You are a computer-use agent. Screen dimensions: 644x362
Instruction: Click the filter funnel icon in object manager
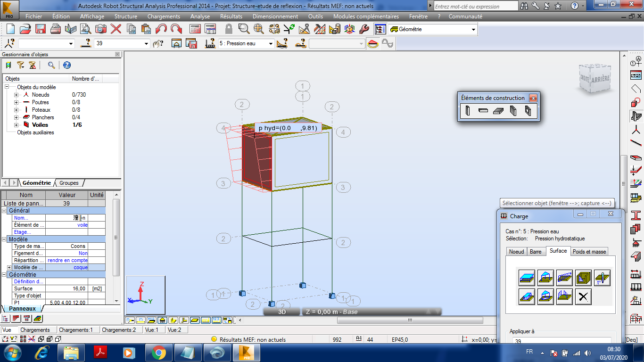click(x=20, y=65)
